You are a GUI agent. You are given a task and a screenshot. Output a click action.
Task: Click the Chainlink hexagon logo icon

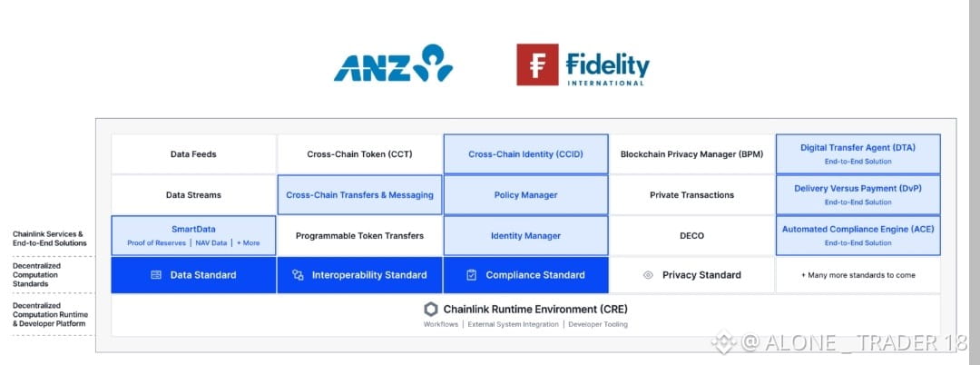(431, 309)
